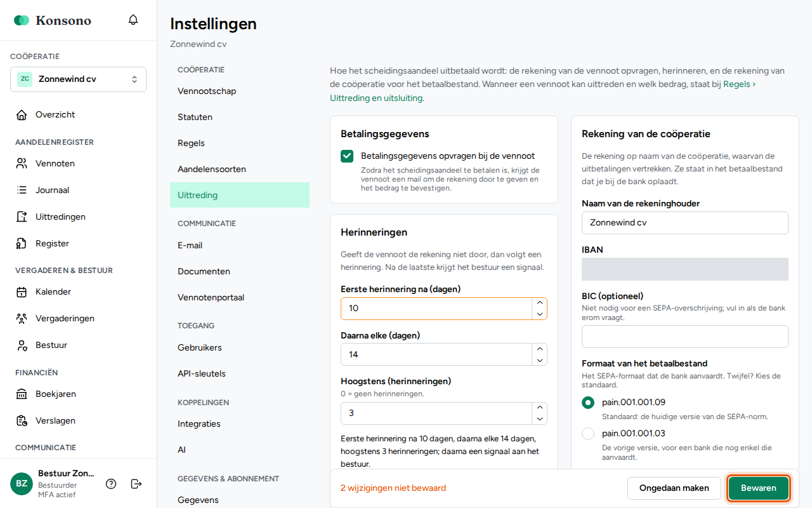This screenshot has height=508, width=812.
Task: Open the Zonnewind cv cooperative switcher
Action: (x=78, y=79)
